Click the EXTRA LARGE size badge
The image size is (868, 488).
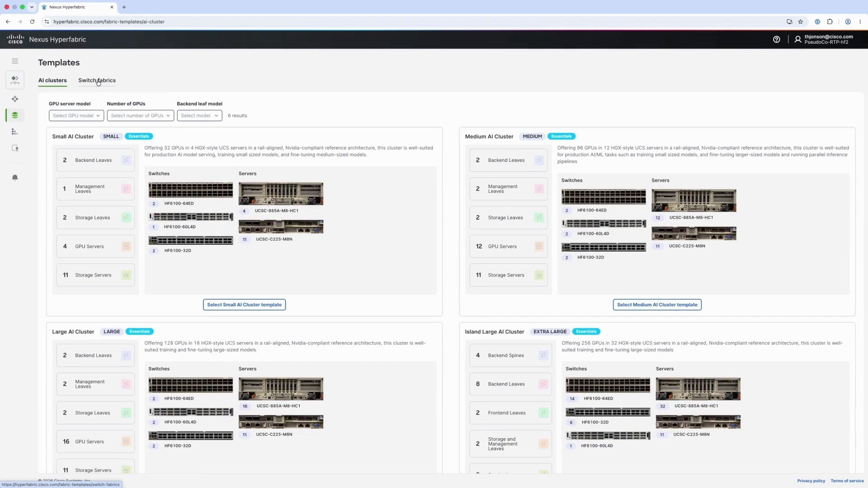point(550,332)
